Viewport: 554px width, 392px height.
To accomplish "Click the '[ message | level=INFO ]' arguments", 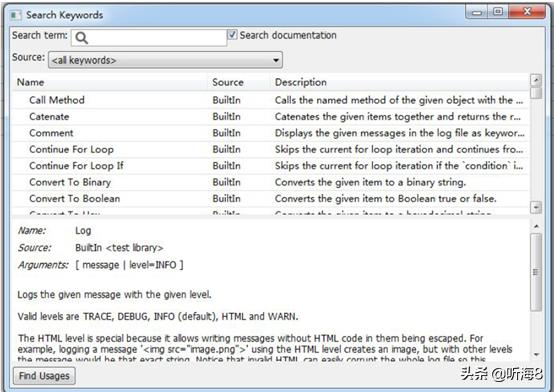I will point(129,265).
